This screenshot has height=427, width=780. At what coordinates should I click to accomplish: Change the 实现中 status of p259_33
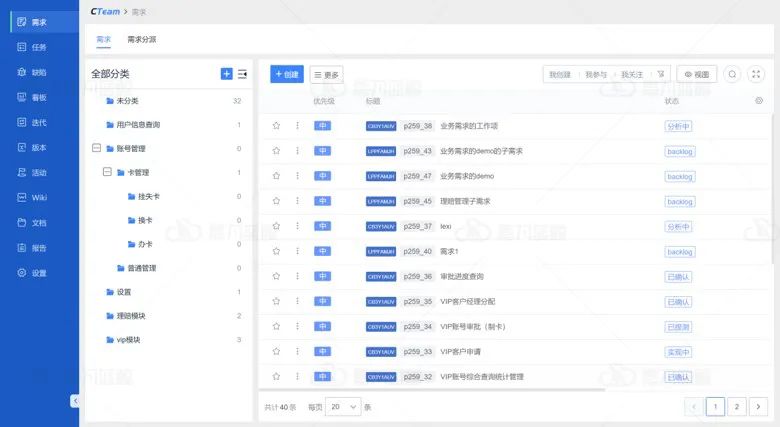(679, 352)
